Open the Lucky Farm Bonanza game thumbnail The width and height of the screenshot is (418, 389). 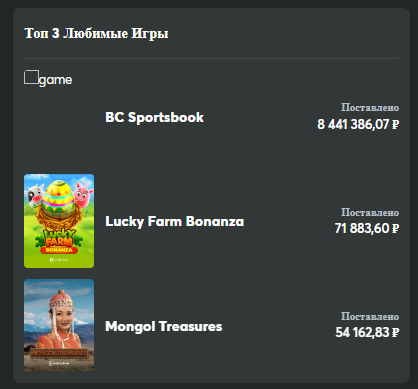point(59,221)
